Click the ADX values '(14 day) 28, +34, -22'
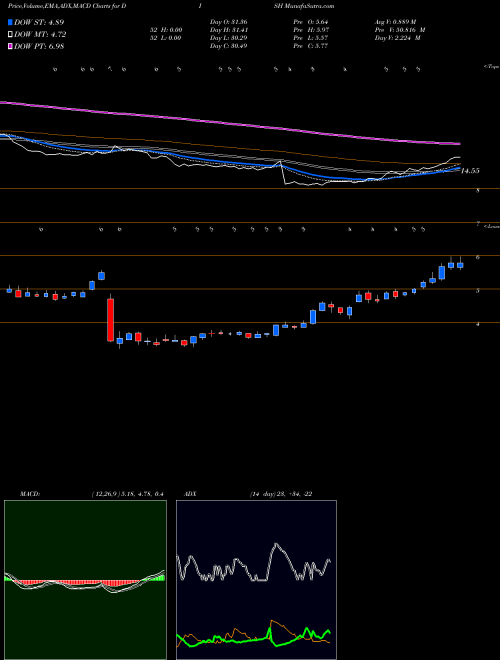 coord(281,494)
